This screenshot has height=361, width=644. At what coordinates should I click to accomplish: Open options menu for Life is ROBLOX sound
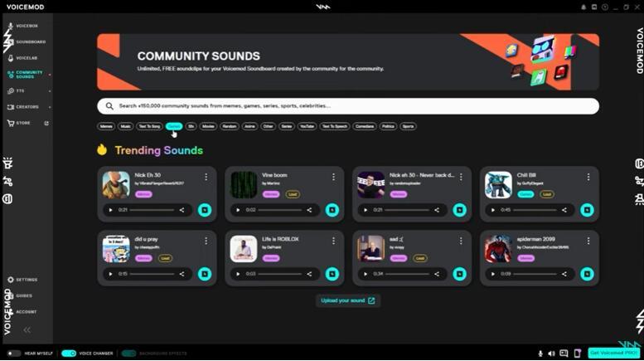pos(333,241)
